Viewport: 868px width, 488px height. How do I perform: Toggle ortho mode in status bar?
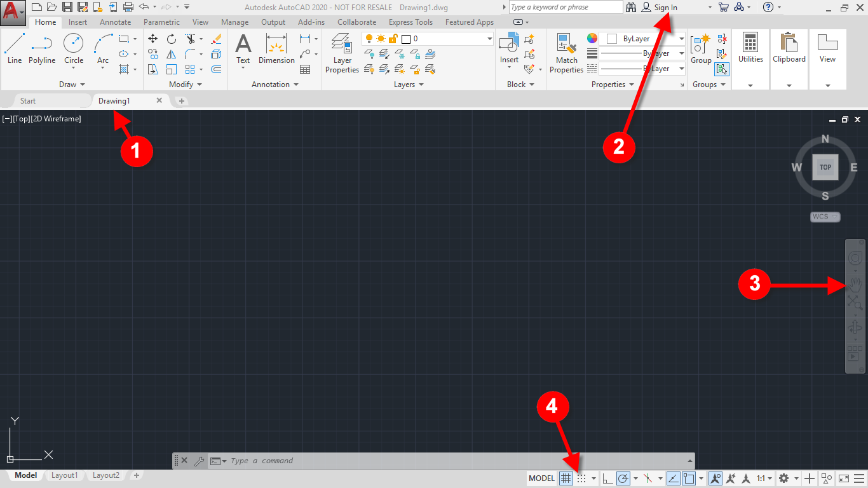(607, 478)
